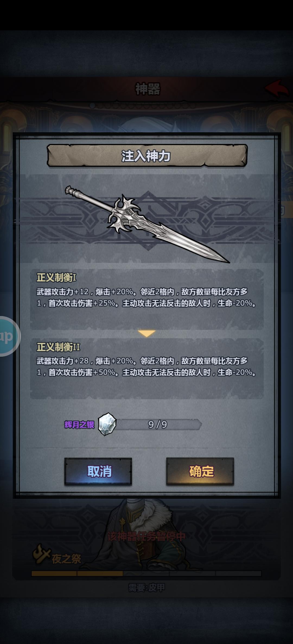The image size is (293, 644).
Task: Tap the 9/9 material progress bar
Action: [x=158, y=424]
